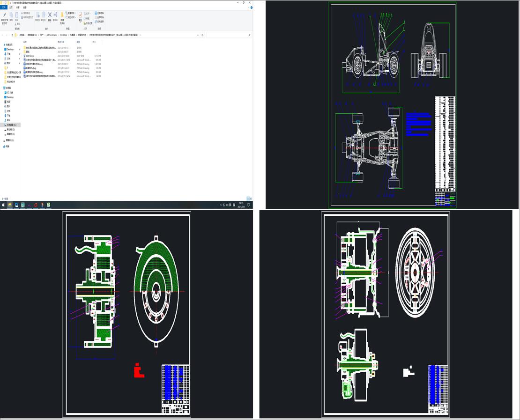The image size is (520, 420).
Task: Click Pin to Quick access in the ribbon
Action: [5, 19]
